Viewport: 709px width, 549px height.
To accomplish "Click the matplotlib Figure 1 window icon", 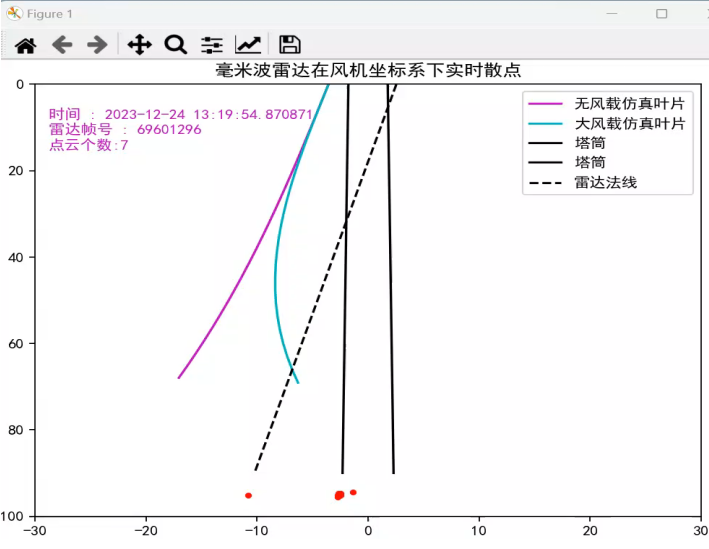I will [14, 14].
